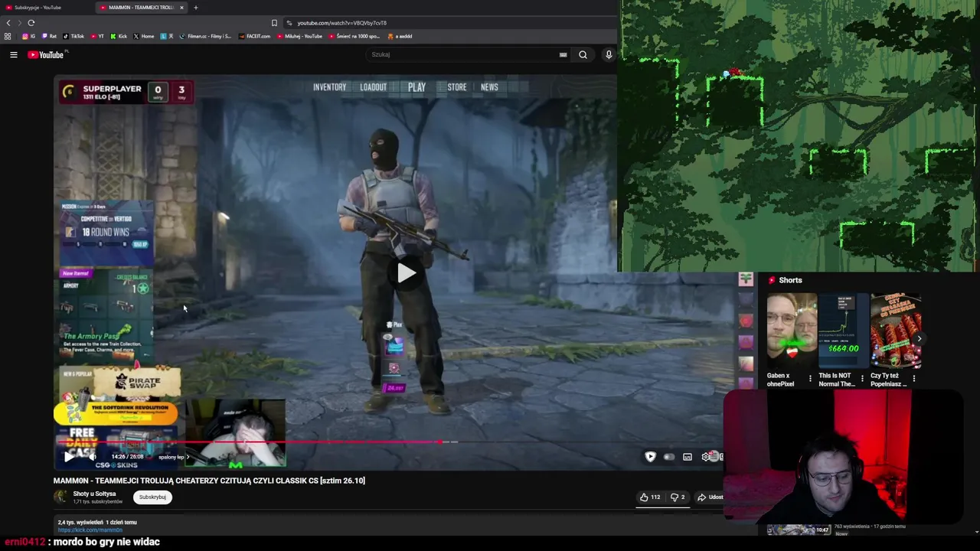Screen dimensions: 980x551
Task: Open the TikTok bookmark
Action: point(73,36)
